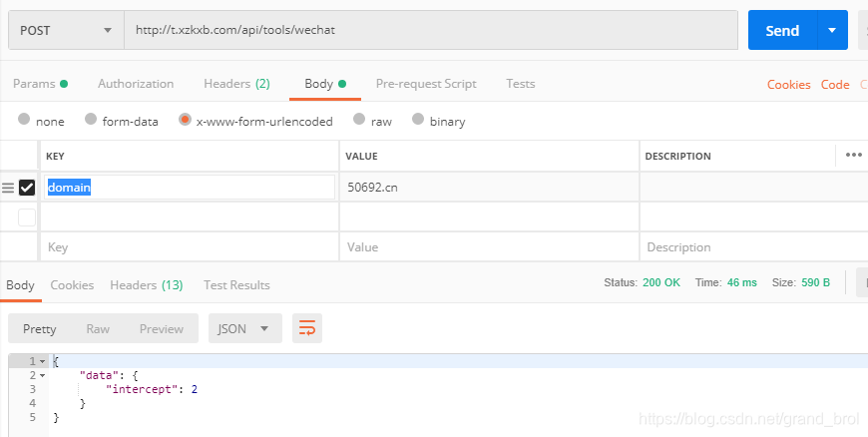Image resolution: width=868 pixels, height=437 pixels.
Task: Open the Code link
Action: coord(835,85)
